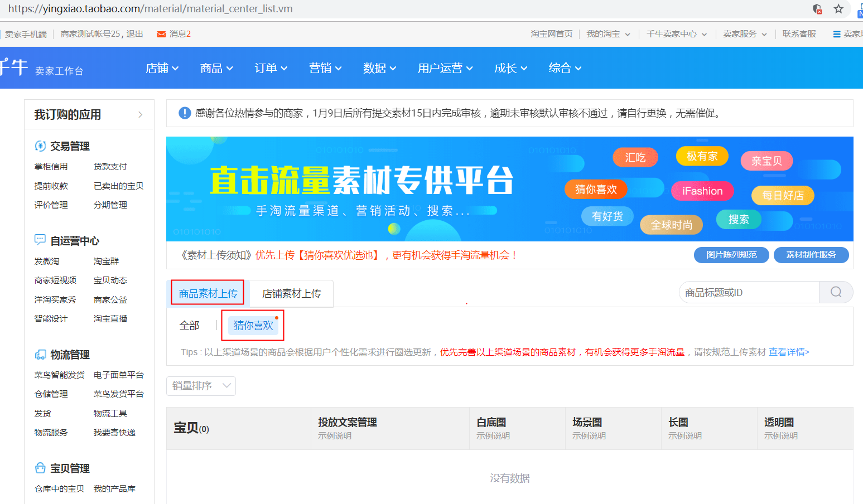Viewport: 863px width, 504px height.
Task: Click the 交易管理 yen icon
Action: 40,146
